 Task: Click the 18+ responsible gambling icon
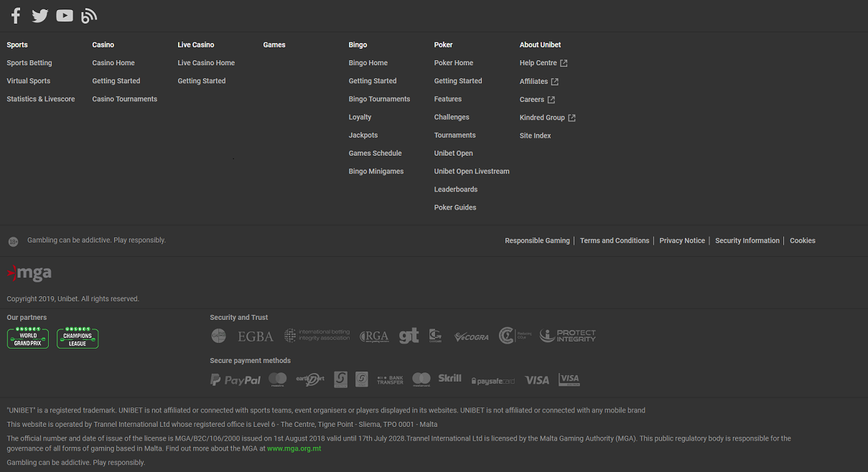pos(13,242)
